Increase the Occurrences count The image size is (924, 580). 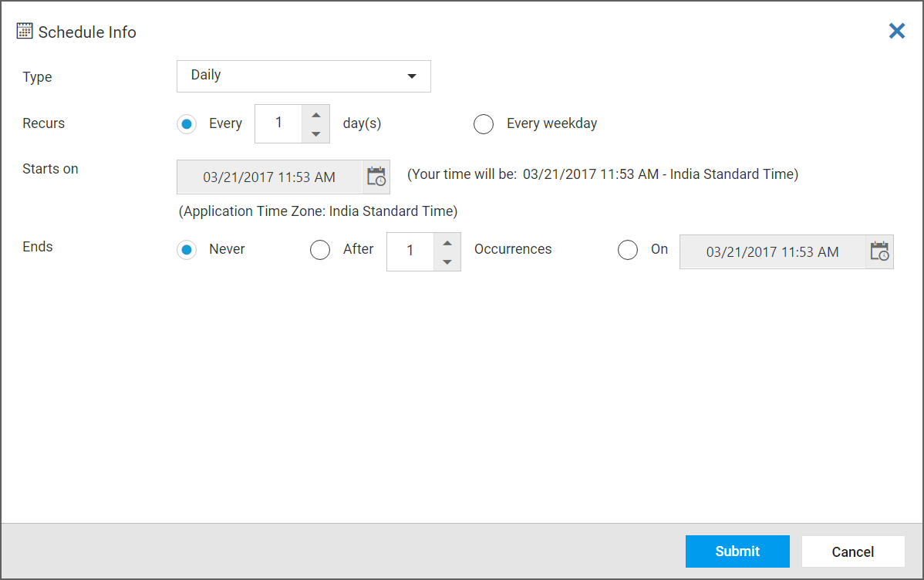447,243
